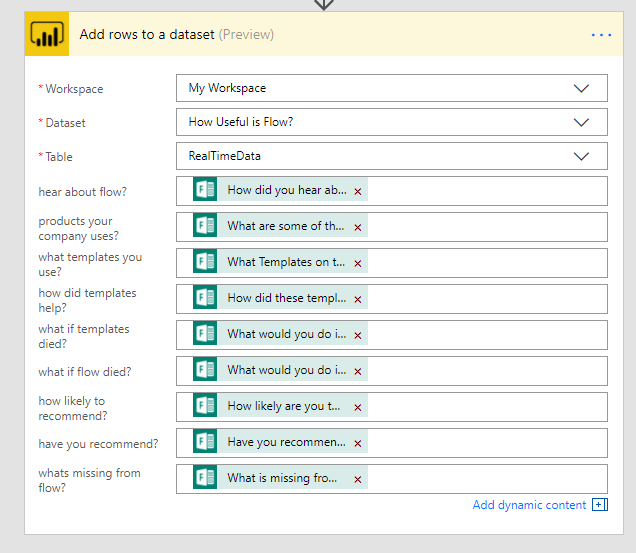Click the Add dynamic content link
The height and width of the screenshot is (553, 636).
[x=529, y=505]
